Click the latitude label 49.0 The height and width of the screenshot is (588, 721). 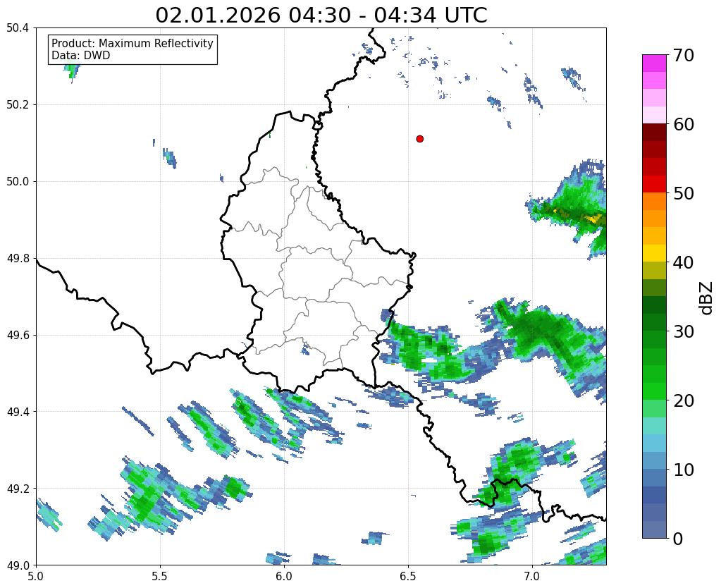pos(18,565)
